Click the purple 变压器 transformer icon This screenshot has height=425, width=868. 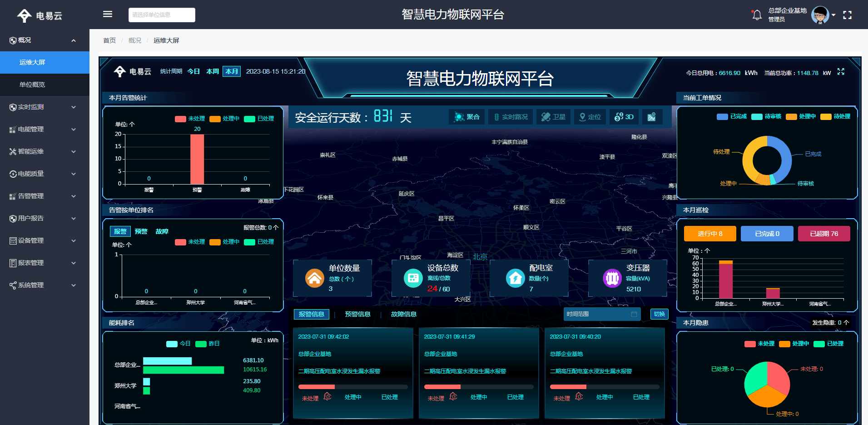click(x=612, y=278)
